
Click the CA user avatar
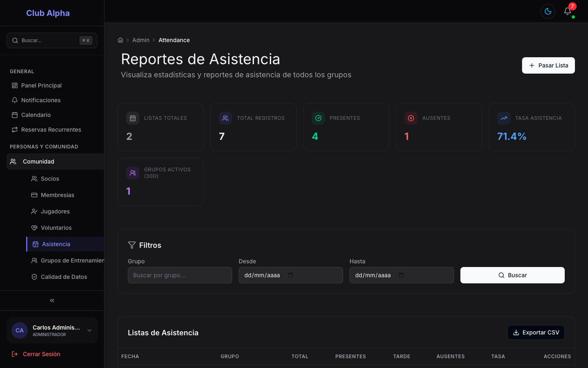point(20,330)
